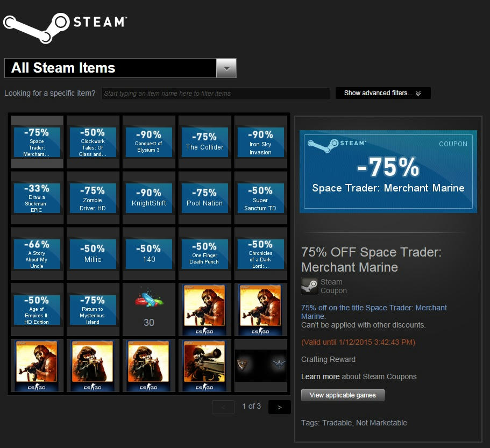The width and height of the screenshot is (490, 448).
Task: Select the Conquest of Elysium 3 coupon
Action: click(149, 142)
